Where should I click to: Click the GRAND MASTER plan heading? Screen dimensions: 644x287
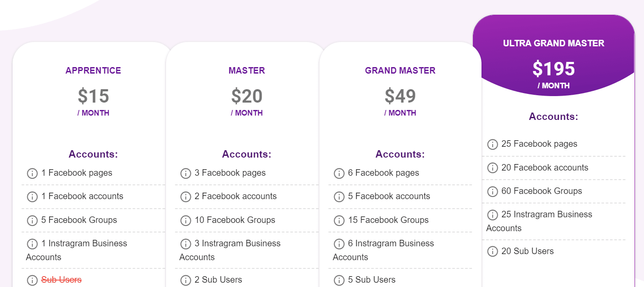[x=400, y=70]
